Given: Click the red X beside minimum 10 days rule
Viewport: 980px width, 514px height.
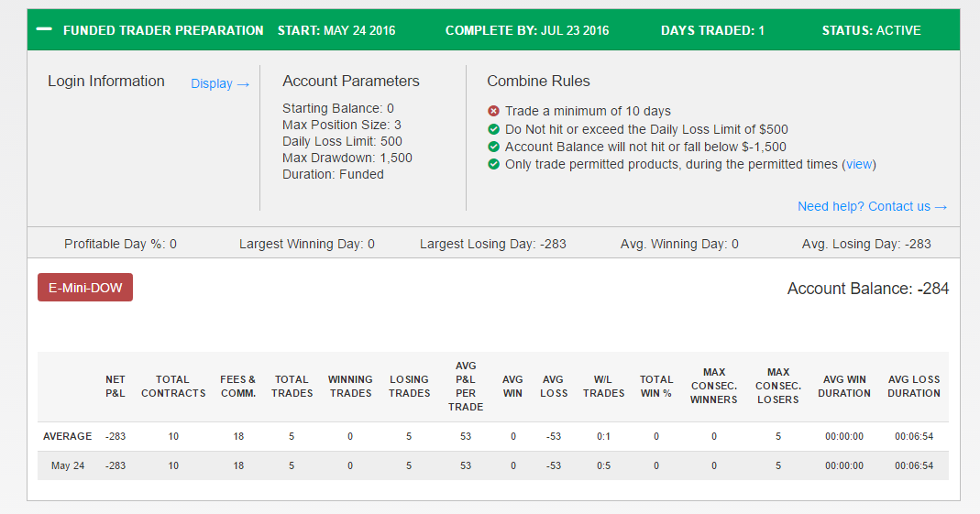Looking at the screenshot, I should 494,111.
